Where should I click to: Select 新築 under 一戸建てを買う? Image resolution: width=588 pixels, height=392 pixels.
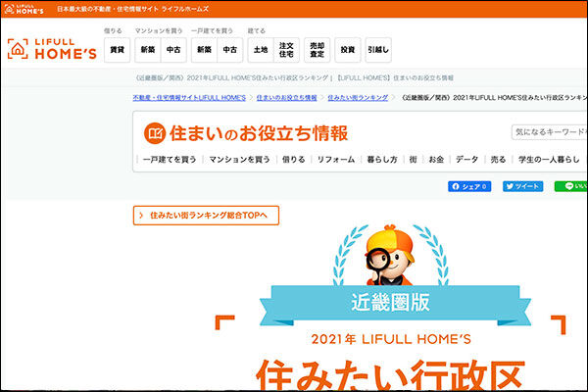[205, 50]
